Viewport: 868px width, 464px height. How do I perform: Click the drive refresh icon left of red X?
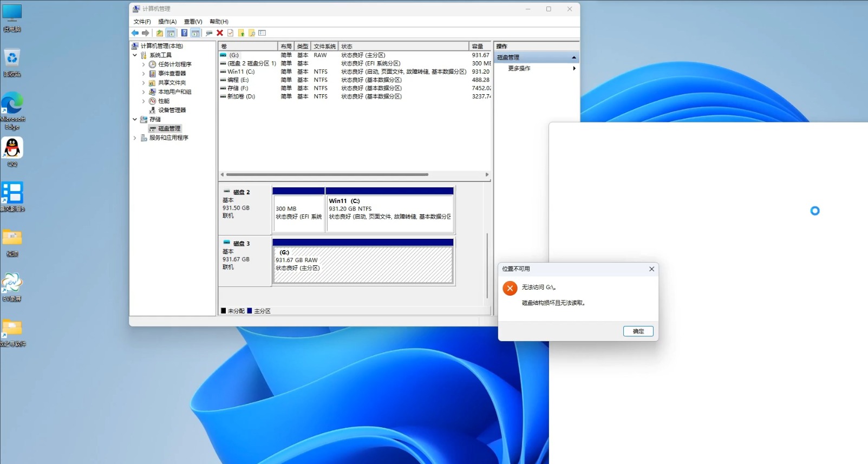point(209,33)
